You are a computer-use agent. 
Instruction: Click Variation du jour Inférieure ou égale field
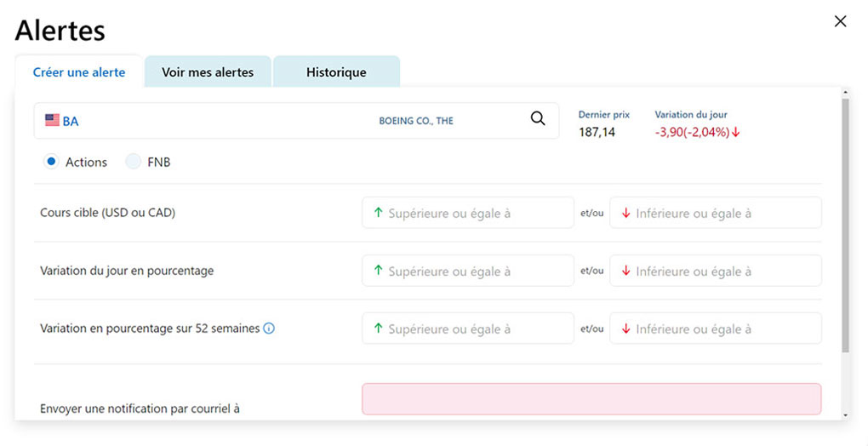pos(715,272)
